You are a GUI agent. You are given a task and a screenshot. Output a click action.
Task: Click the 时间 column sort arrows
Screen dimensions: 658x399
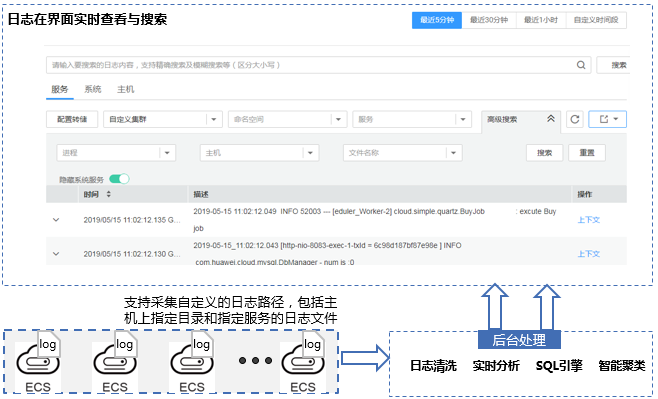point(109,194)
